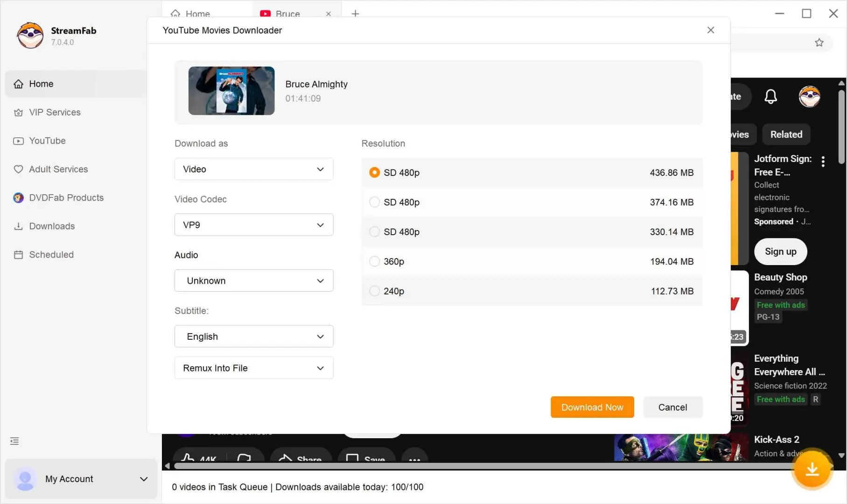Screen dimensions: 847x504
Task: Click the Jotform Sign ad title
Action: 783,166
